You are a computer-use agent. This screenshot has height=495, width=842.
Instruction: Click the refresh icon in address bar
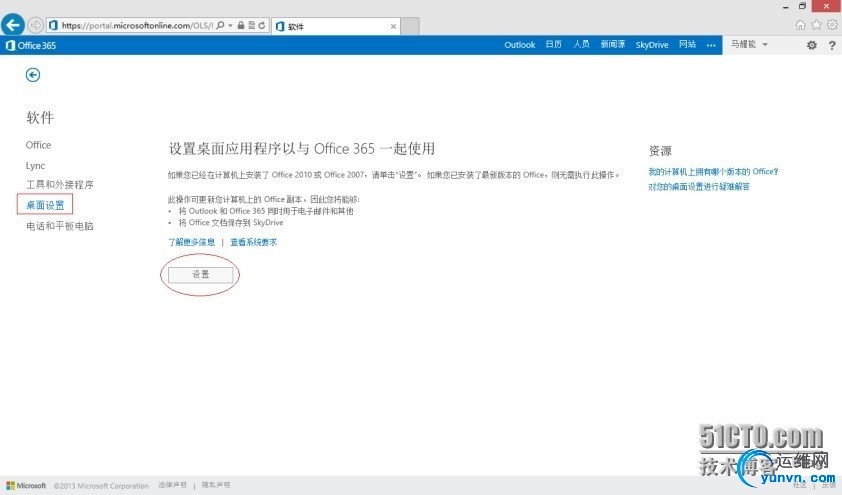(x=262, y=25)
